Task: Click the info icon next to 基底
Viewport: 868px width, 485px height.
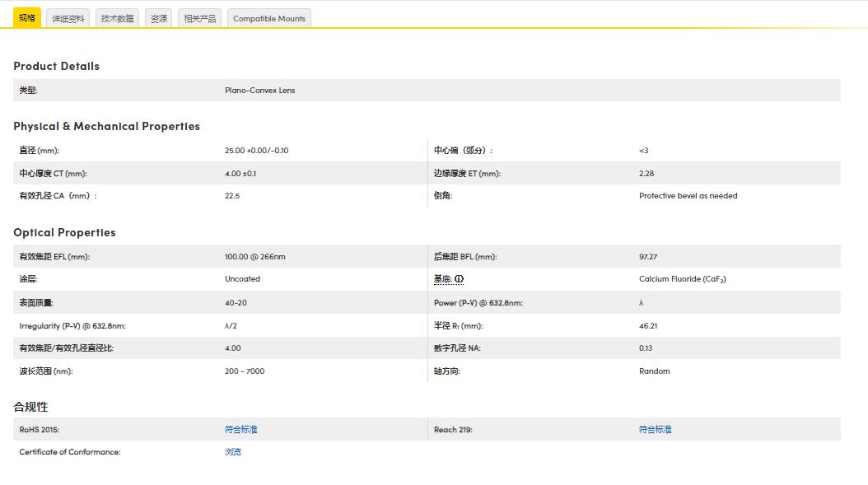Action: [459, 279]
